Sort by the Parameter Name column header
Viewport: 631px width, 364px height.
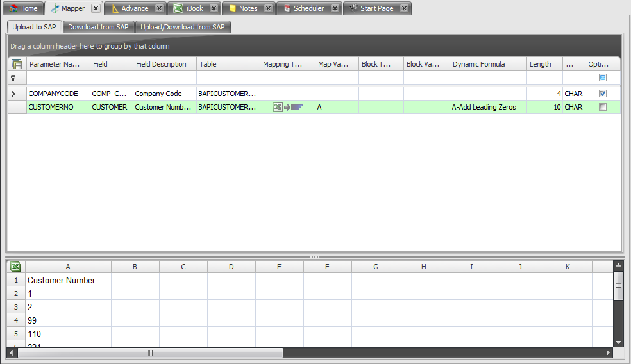pos(55,64)
